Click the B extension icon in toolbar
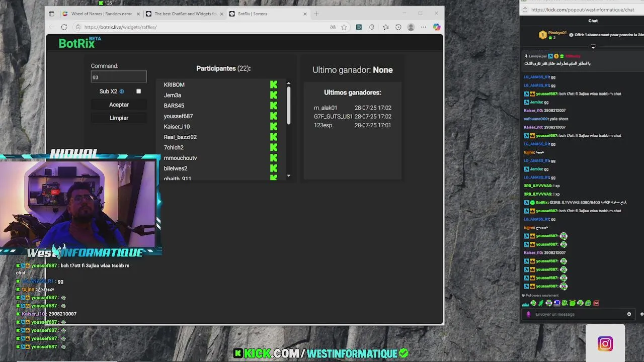 point(359,27)
